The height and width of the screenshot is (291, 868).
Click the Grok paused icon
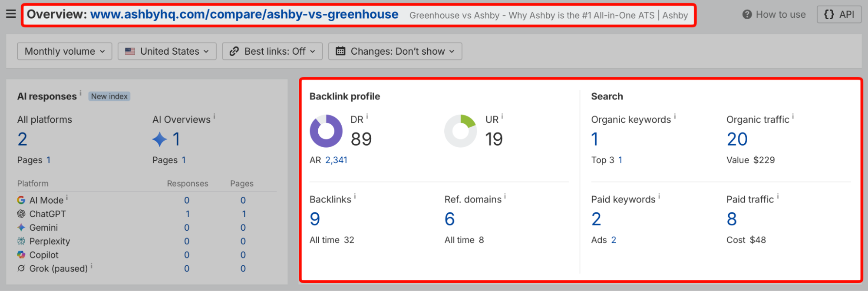click(21, 268)
